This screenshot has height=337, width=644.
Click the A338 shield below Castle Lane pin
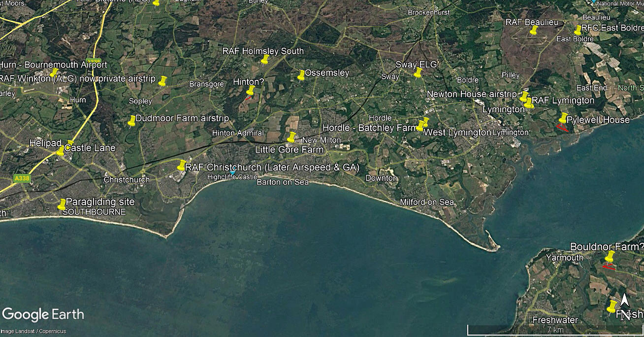coord(22,179)
